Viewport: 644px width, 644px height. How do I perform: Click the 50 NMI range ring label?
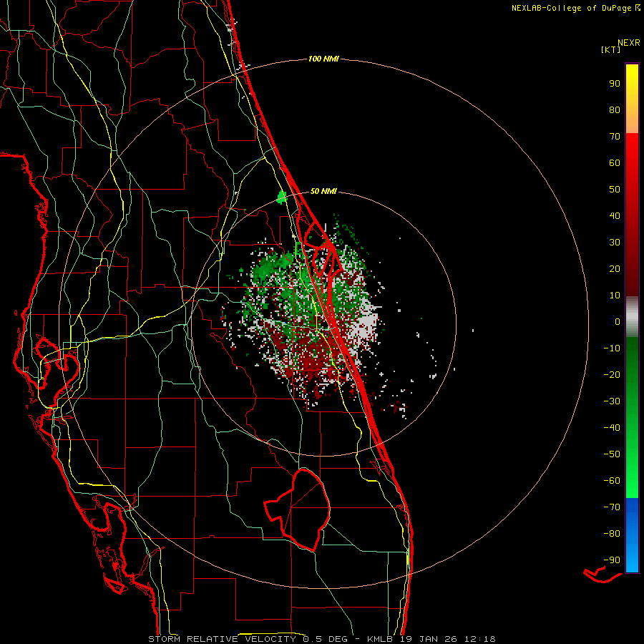tap(323, 191)
